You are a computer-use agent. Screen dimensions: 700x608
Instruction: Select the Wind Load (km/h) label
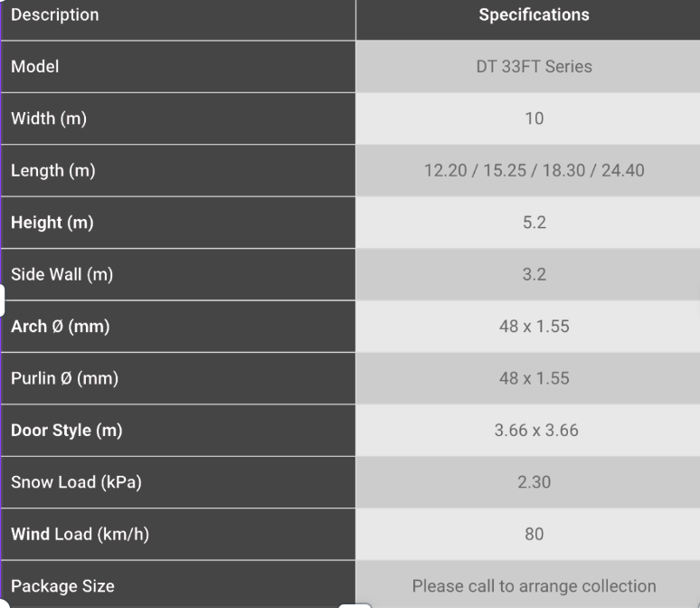coord(80,535)
